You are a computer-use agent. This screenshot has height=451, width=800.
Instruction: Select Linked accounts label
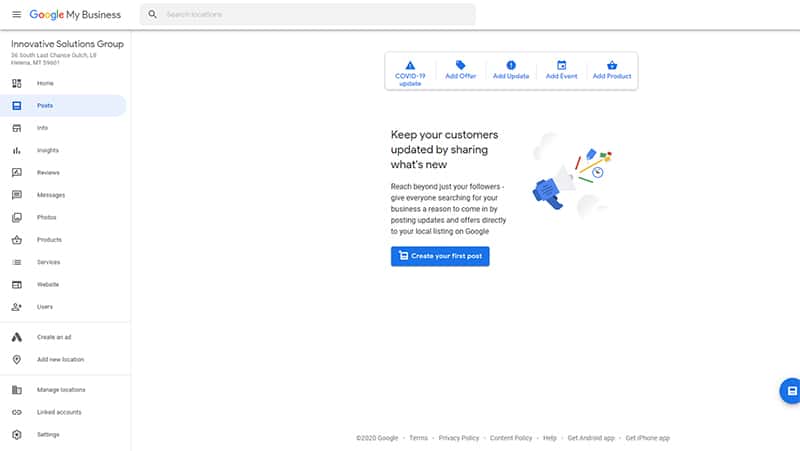59,412
